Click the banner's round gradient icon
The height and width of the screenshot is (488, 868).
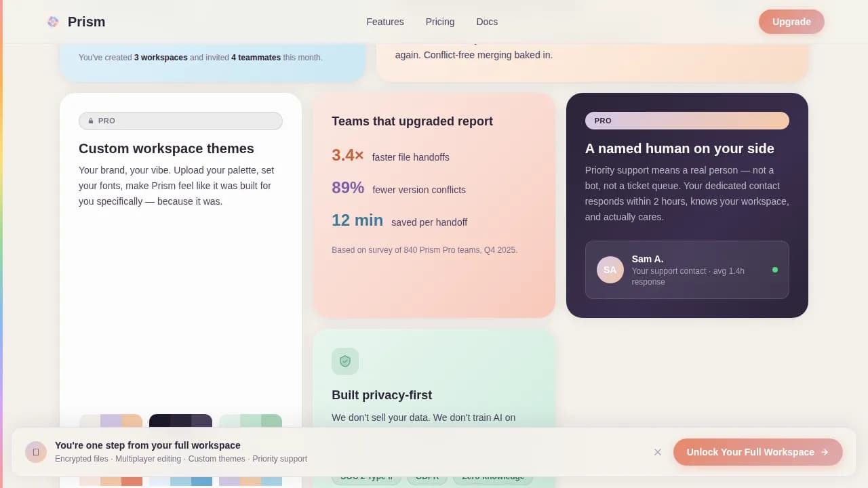tap(36, 452)
